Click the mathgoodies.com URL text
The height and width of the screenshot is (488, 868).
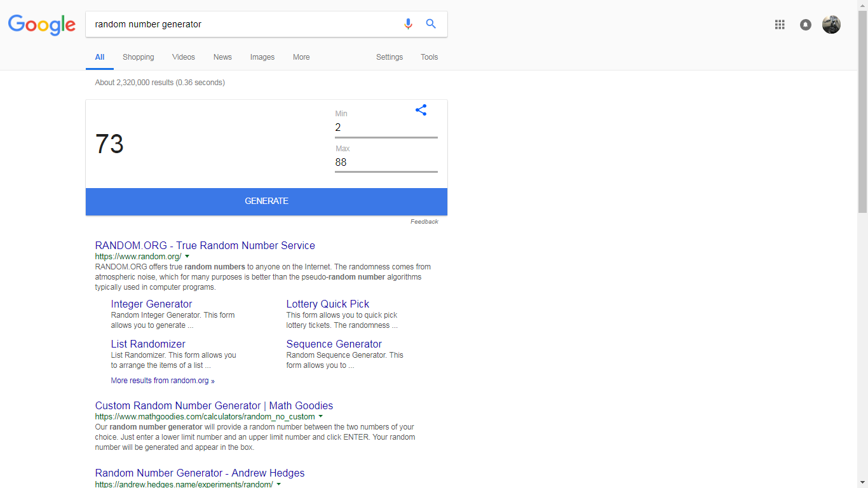pos(205,417)
